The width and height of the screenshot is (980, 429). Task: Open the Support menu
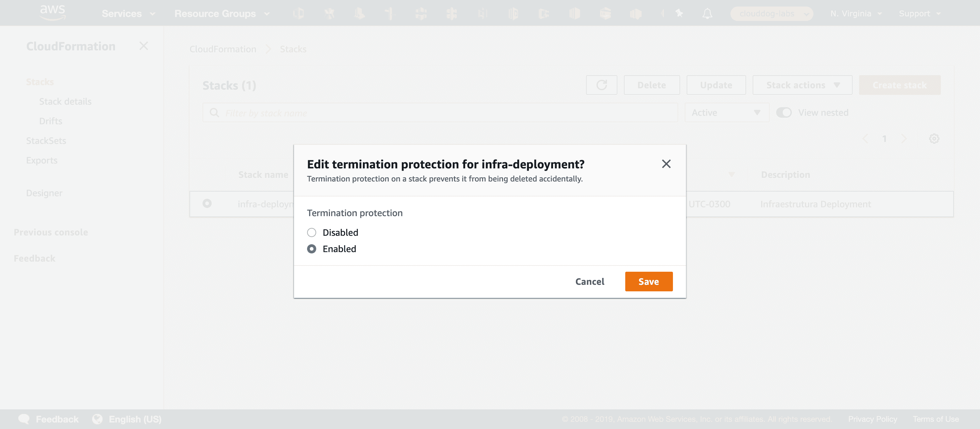point(920,14)
